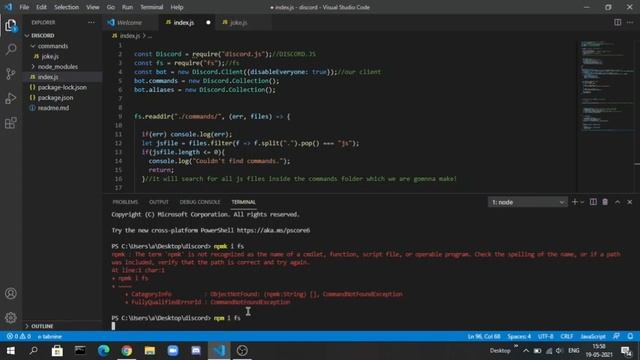
Task: Open the terminal selector dropdown '1: node'
Action: [x=527, y=202]
